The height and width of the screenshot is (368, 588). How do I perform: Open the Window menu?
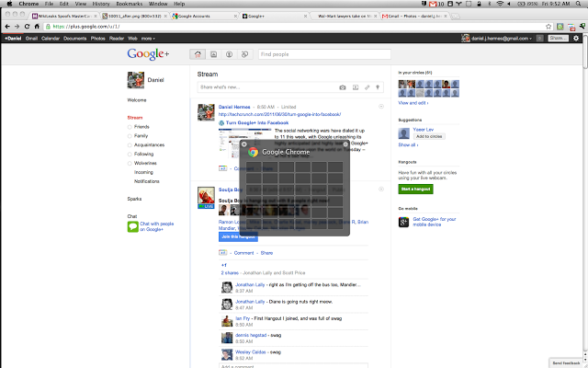[158, 4]
